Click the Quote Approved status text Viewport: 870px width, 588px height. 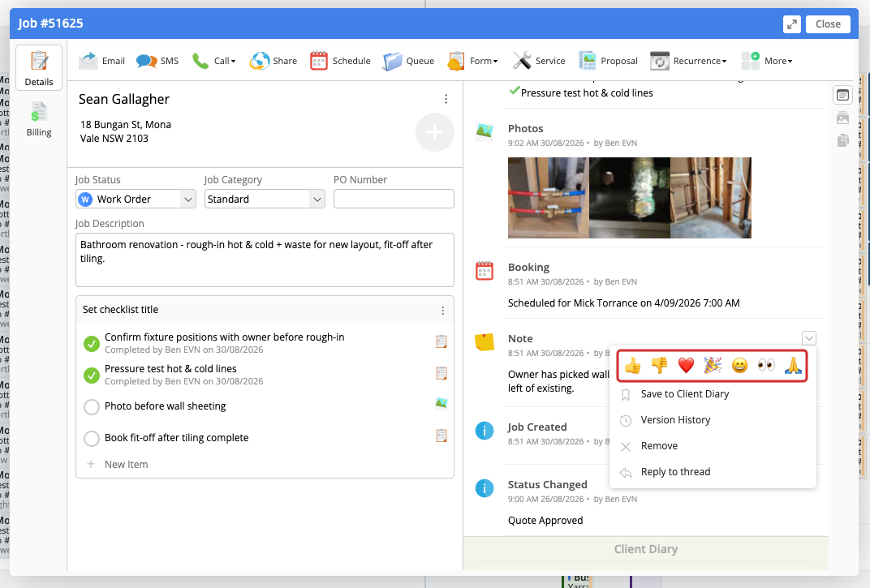(x=545, y=521)
